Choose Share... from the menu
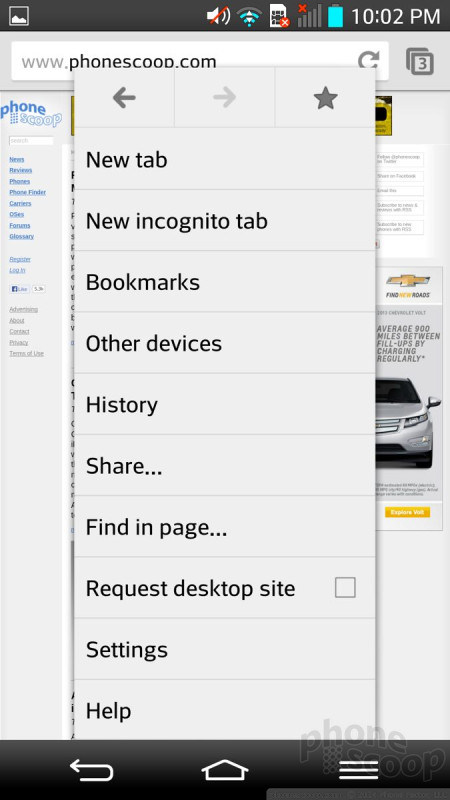The width and height of the screenshot is (450, 800). (x=225, y=465)
